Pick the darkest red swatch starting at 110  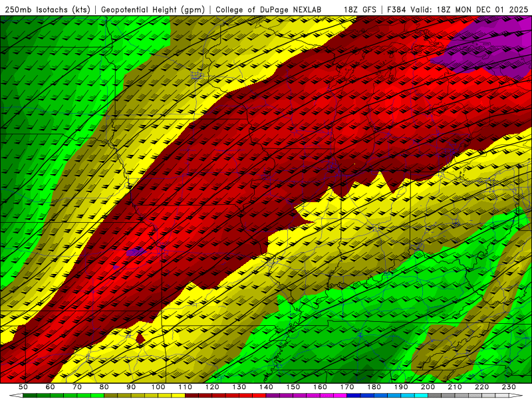192,395
